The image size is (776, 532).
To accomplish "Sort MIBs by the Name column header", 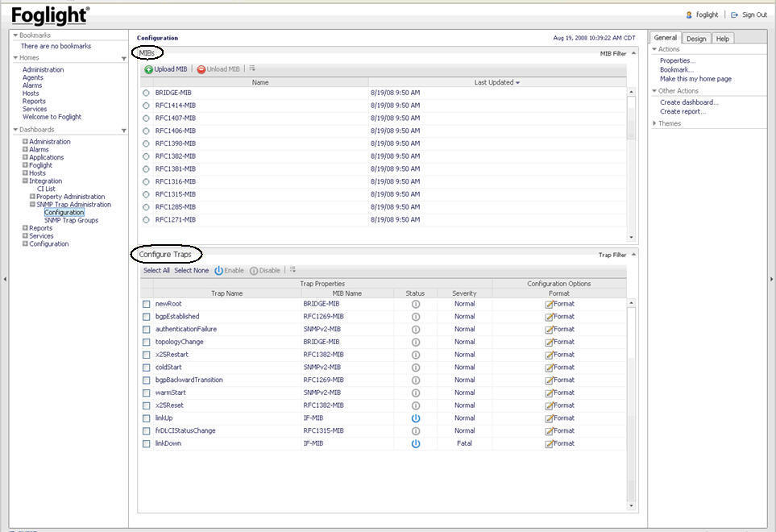I will pos(260,83).
